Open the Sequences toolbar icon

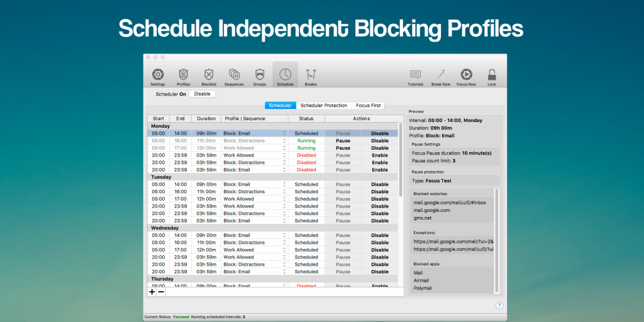point(234,74)
